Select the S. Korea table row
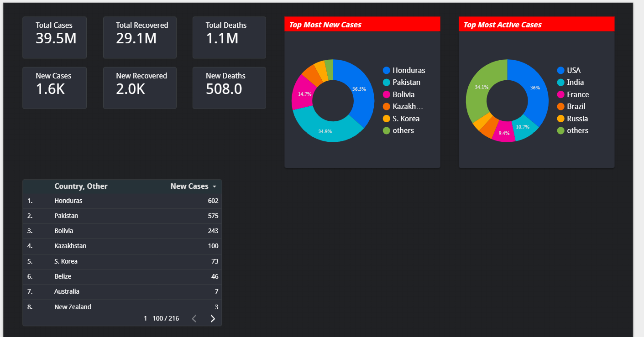644x337 pixels. (122, 261)
